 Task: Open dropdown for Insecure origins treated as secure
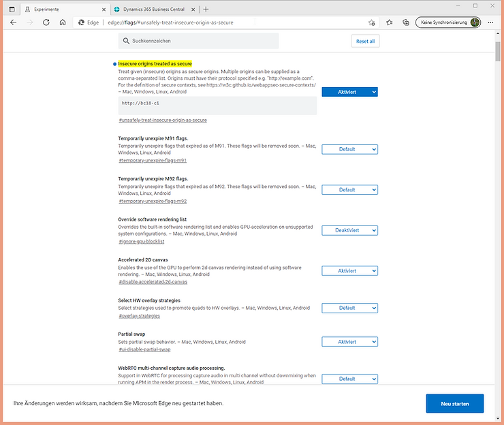[x=349, y=92]
